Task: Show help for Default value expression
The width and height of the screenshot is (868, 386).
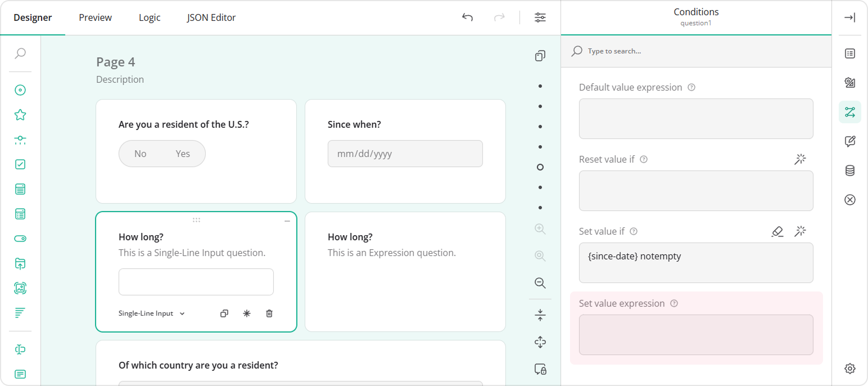Action: tap(691, 88)
